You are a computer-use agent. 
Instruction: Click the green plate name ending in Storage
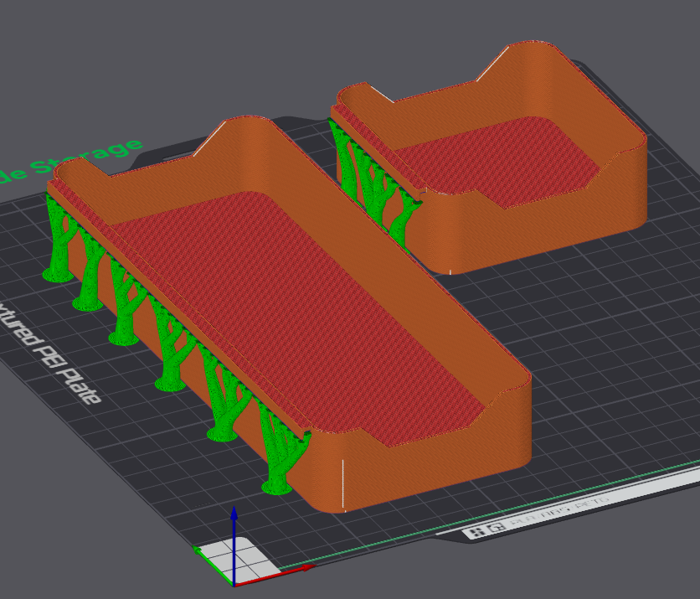[x=71, y=160]
